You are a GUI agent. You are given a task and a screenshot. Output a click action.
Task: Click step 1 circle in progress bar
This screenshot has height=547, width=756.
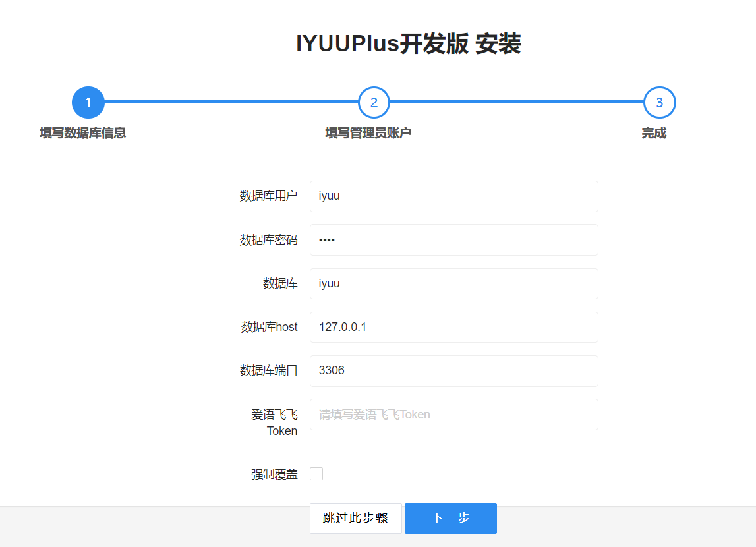(88, 102)
